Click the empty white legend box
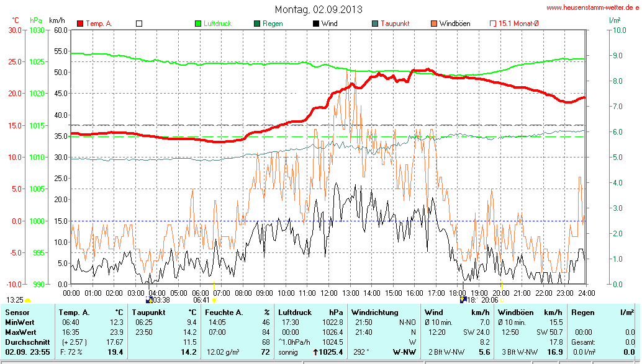 coord(139,24)
